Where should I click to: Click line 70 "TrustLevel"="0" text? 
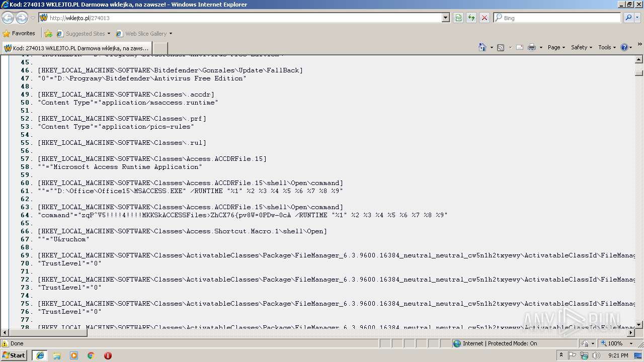pyautogui.click(x=69, y=263)
